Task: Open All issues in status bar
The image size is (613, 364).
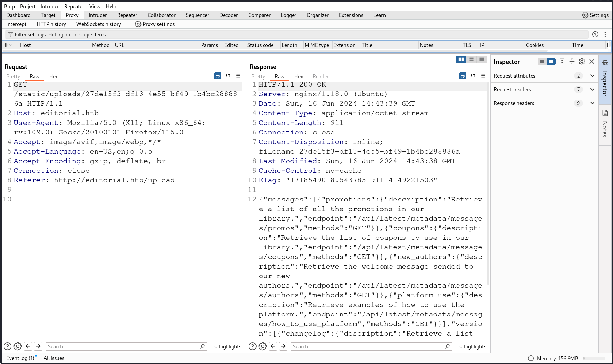Action: pos(54,358)
